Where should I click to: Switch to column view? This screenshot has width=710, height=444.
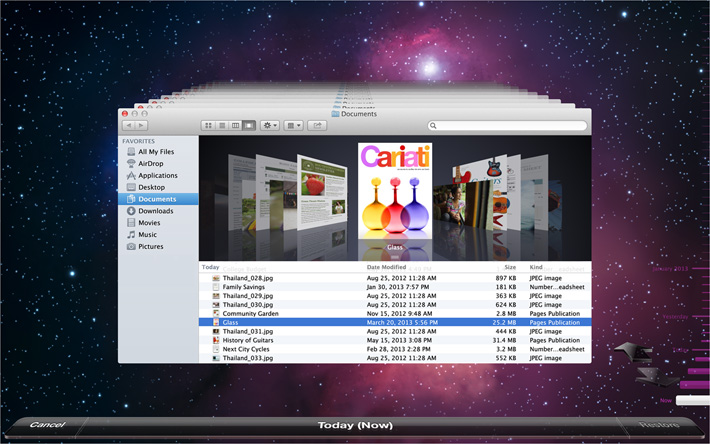[x=235, y=125]
